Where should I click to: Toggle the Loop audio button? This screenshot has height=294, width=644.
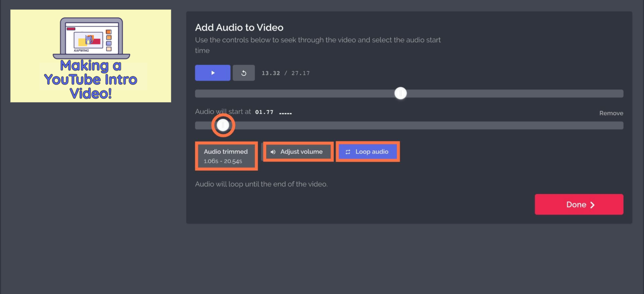367,152
